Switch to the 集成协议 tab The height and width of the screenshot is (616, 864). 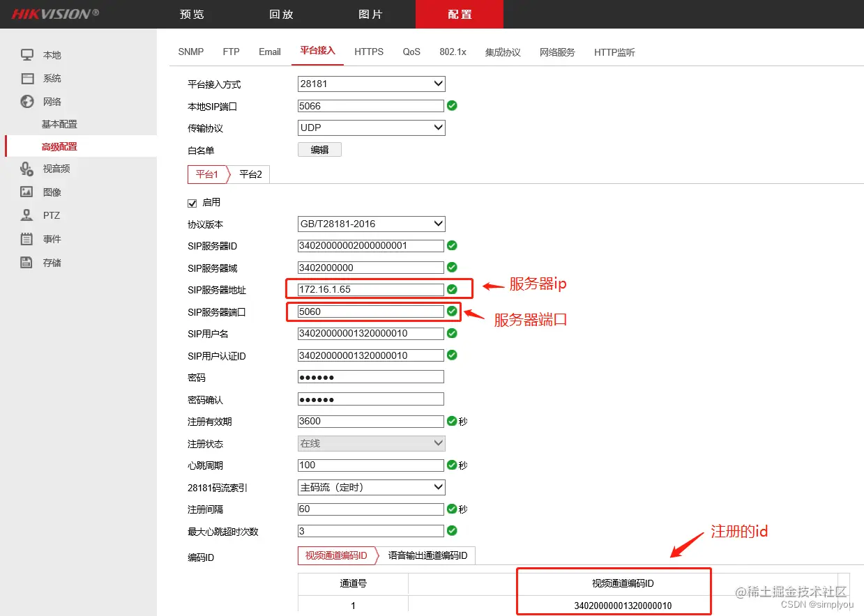pos(503,52)
